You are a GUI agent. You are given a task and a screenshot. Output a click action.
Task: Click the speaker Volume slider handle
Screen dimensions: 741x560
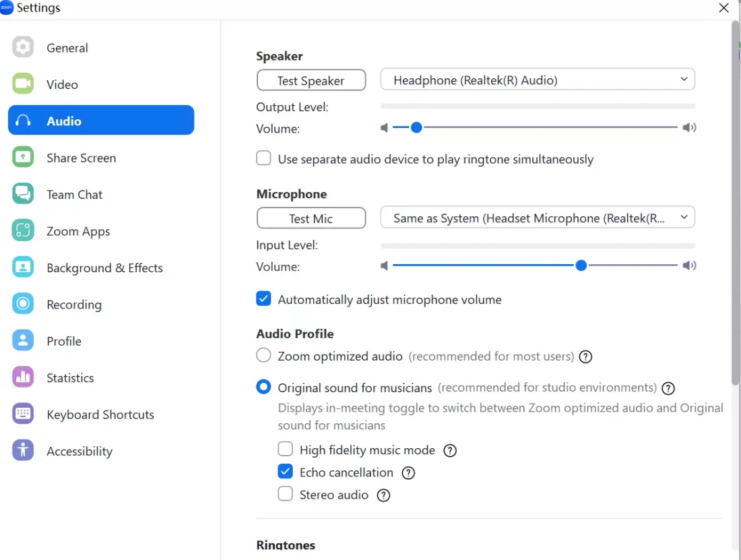coord(416,127)
